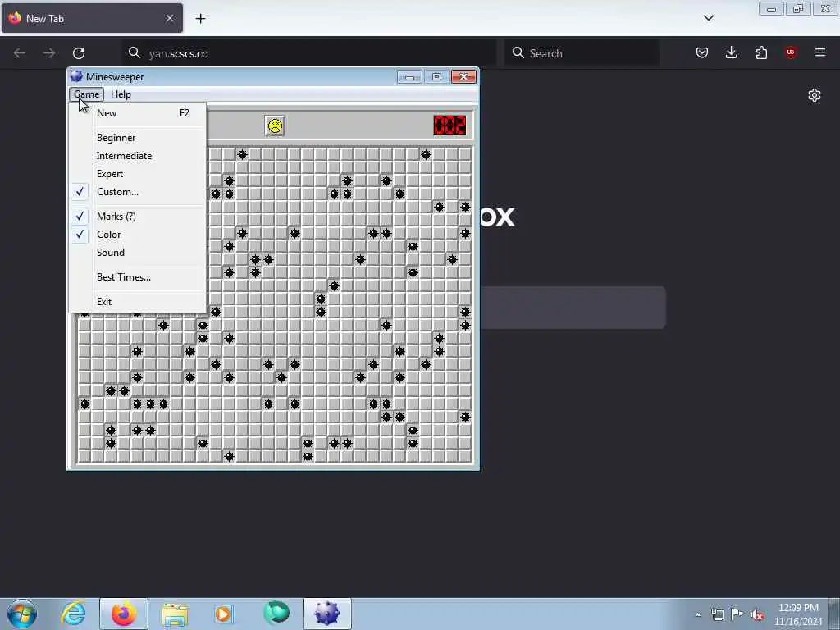Click the Firefox Search box
The height and width of the screenshot is (630, 840).
coord(582,53)
